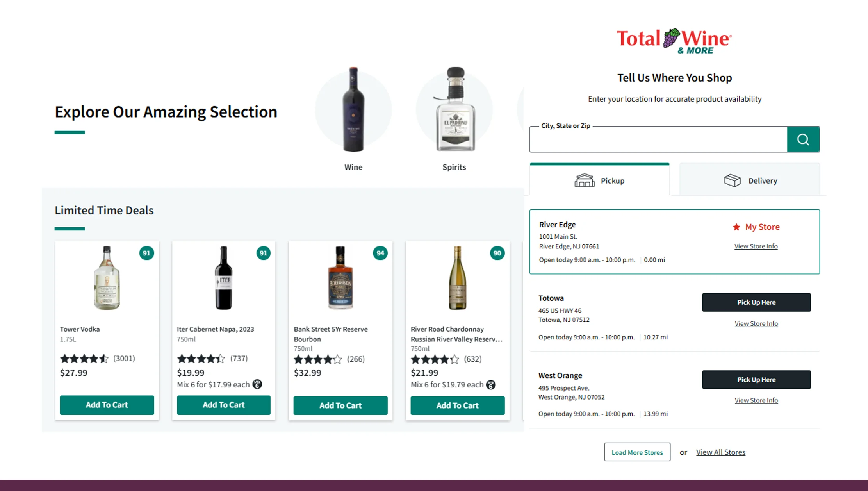Click Pick Up Here for the West Orange store
The width and height of the screenshot is (868, 491).
point(756,379)
